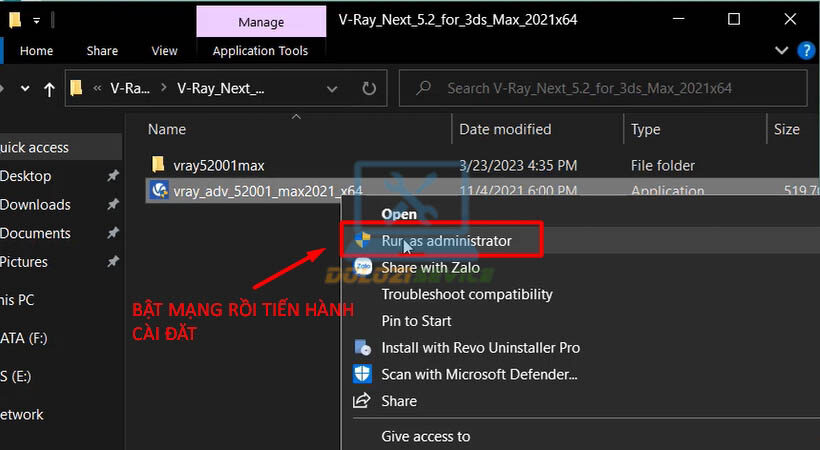Expand the address bar history dropdown
This screenshot has height=450, width=820.
(x=332, y=89)
